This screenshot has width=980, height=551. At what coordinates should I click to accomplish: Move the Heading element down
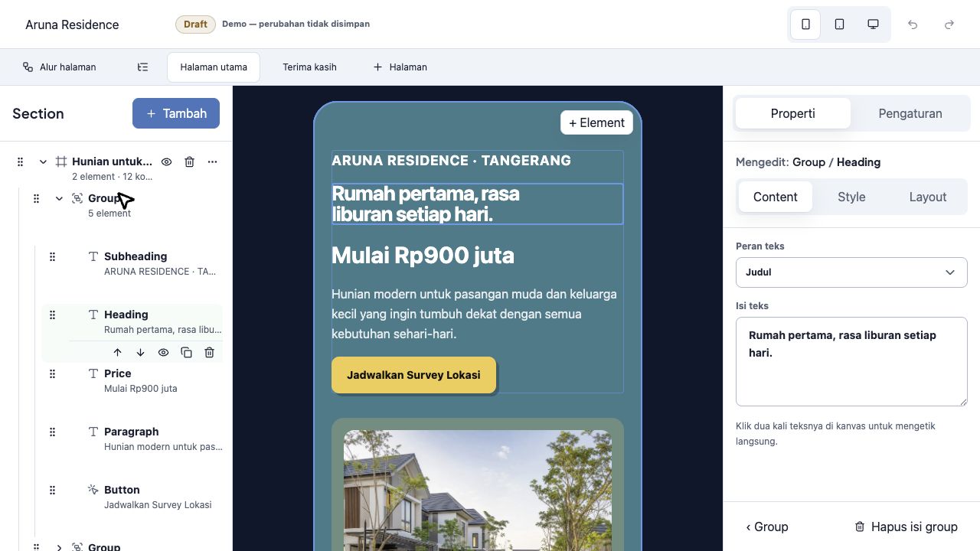(140, 353)
